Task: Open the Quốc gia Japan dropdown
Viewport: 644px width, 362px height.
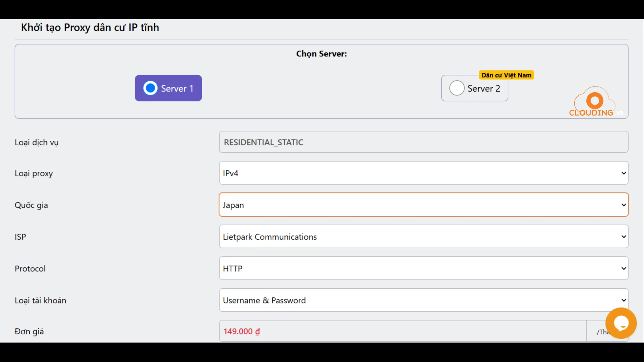Action: (x=423, y=205)
